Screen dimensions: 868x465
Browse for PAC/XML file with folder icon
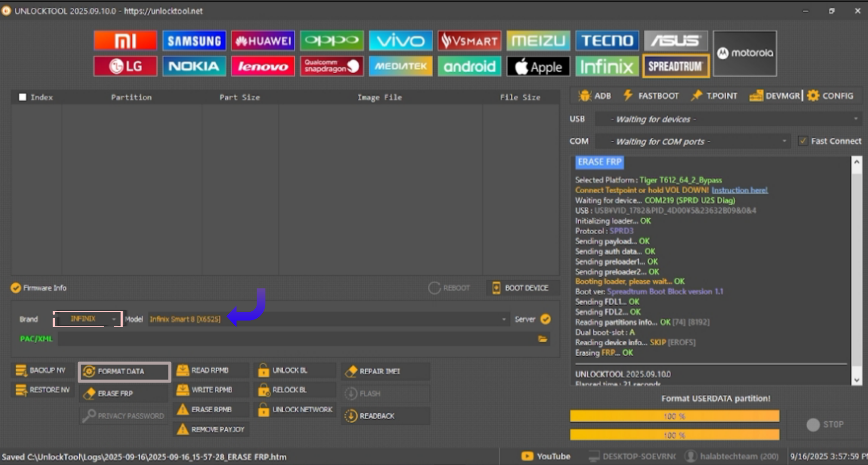pos(542,339)
